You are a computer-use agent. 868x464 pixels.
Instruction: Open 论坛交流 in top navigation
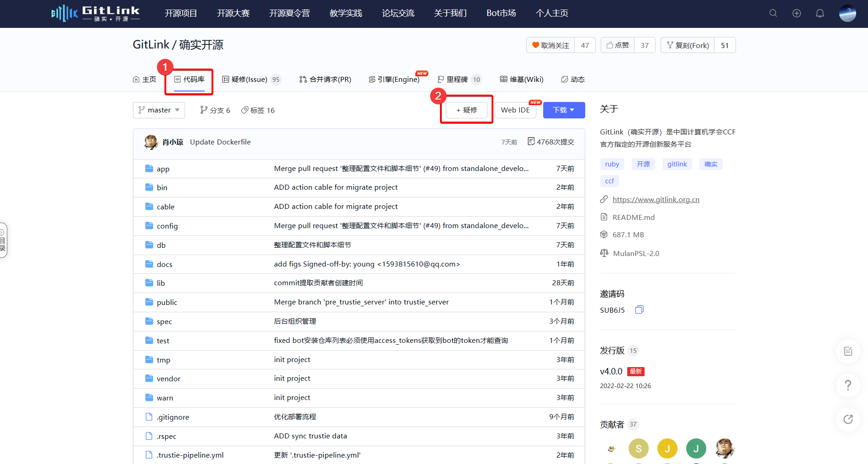pos(398,13)
